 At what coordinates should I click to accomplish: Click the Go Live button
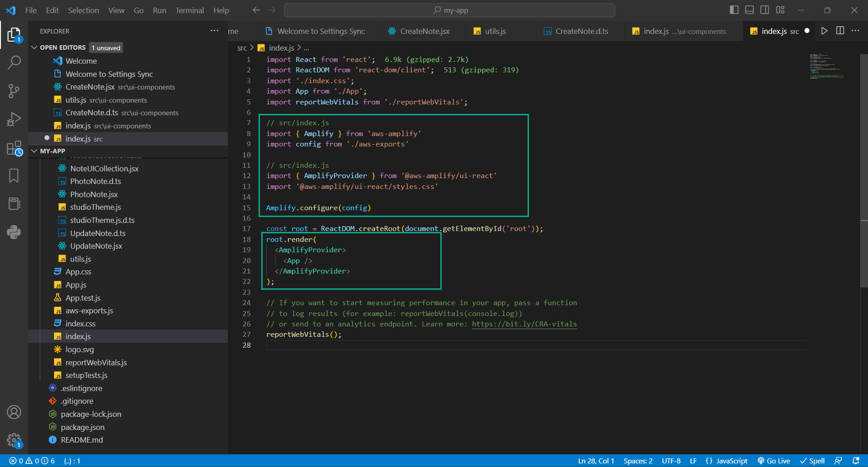[x=774, y=461]
